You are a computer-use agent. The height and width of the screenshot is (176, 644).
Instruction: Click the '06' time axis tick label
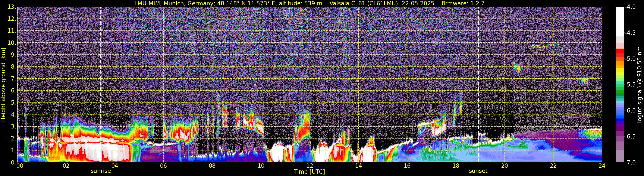163,166
